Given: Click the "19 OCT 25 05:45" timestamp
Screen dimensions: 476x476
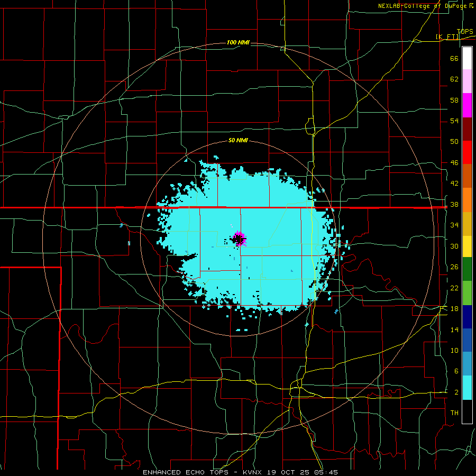Looking at the screenshot, I should pos(302,472).
